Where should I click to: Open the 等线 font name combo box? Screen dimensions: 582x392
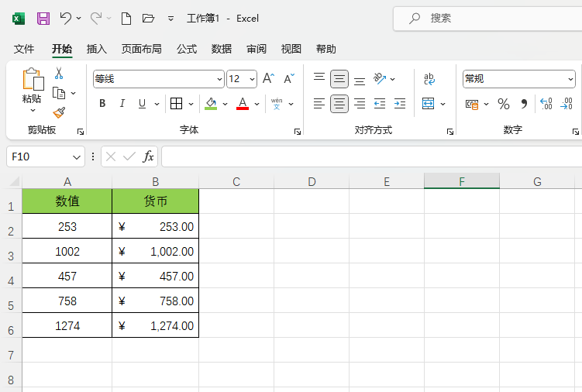click(159, 79)
